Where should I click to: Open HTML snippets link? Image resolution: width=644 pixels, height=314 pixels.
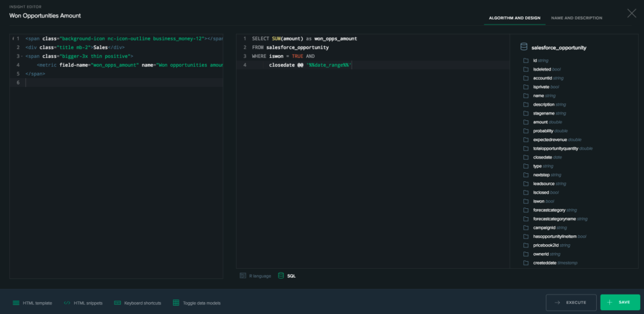[x=83, y=303]
